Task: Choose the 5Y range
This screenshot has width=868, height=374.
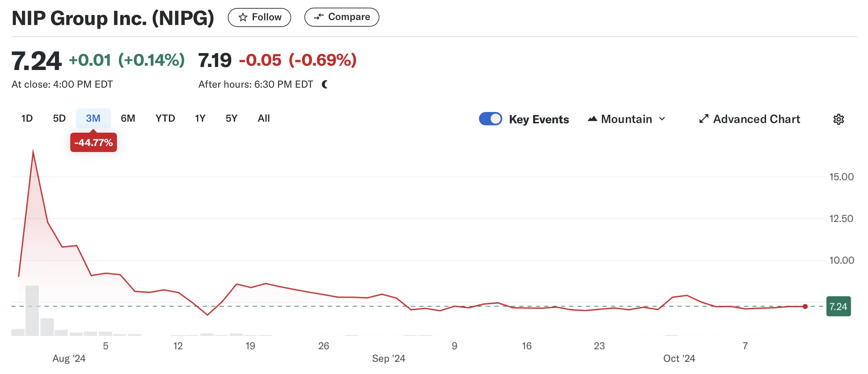Action: point(231,118)
